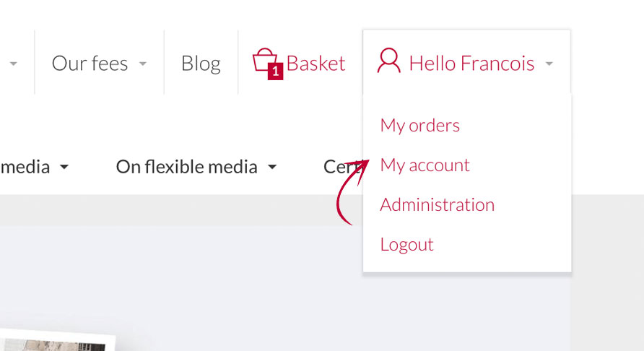Click the partially visible media category label
644x351 pixels.
click(x=25, y=168)
